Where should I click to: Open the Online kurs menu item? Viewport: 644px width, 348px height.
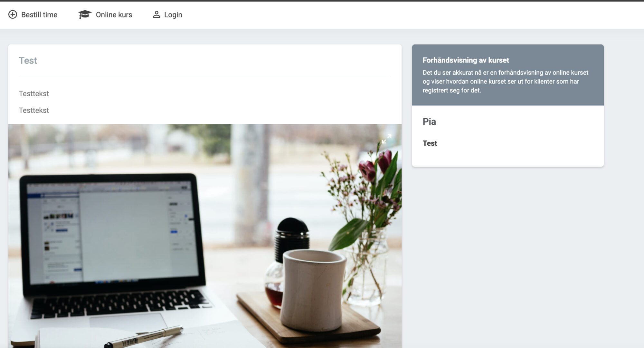pyautogui.click(x=105, y=15)
